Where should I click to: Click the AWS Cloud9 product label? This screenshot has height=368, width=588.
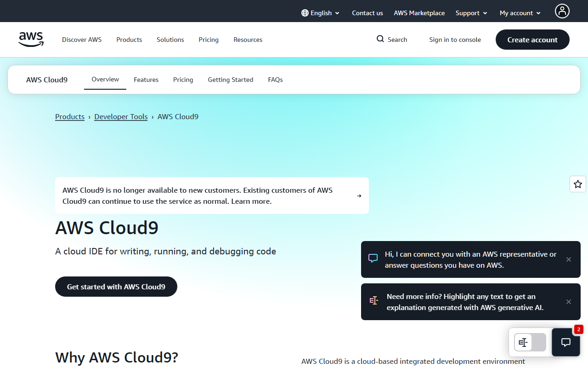(x=47, y=80)
